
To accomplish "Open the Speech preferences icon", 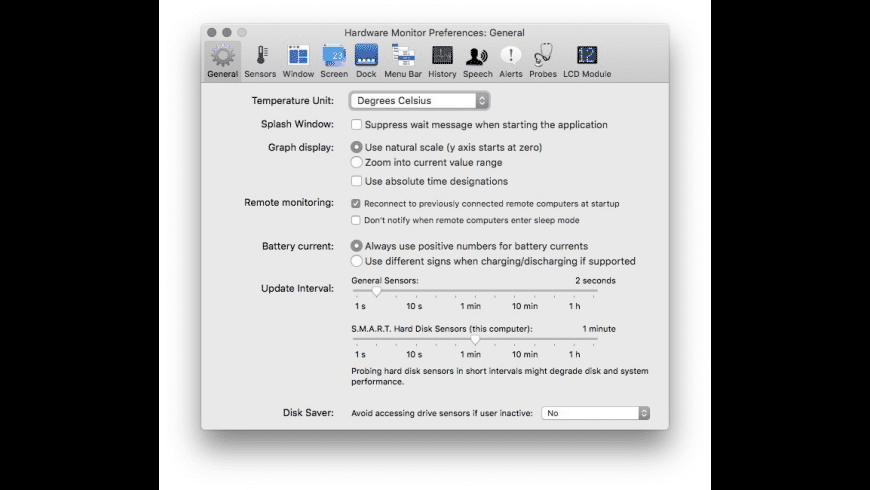I will (x=477, y=55).
